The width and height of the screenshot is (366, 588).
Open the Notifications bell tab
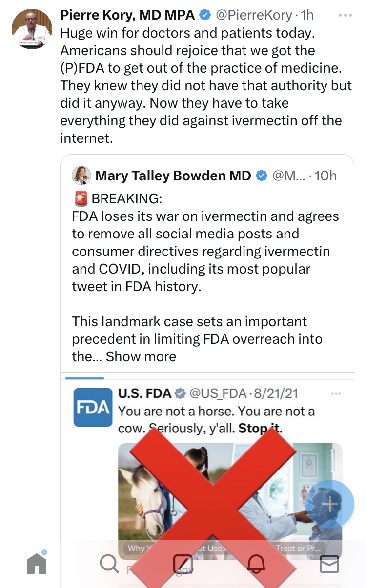pos(256,564)
